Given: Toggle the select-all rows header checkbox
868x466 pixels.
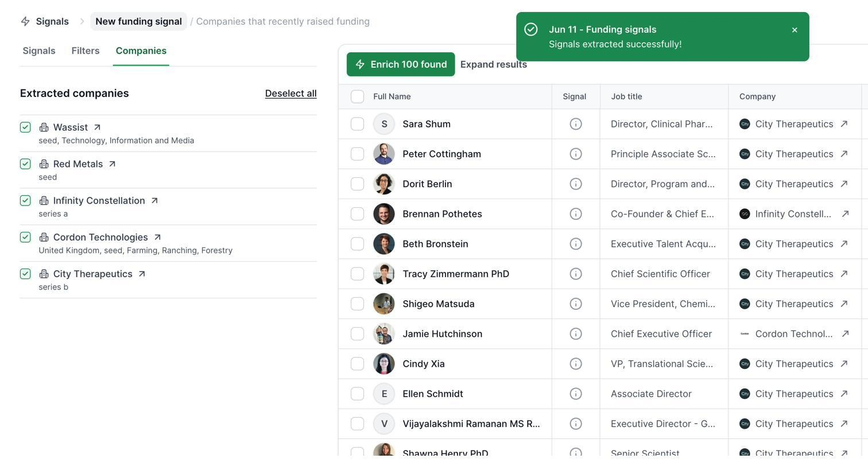Looking at the screenshot, I should [357, 96].
